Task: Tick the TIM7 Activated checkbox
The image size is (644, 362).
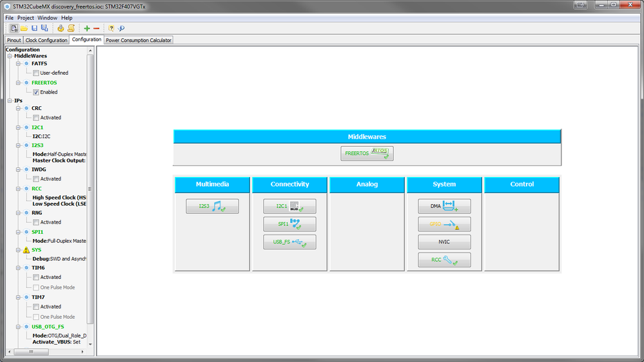Action: (36, 307)
